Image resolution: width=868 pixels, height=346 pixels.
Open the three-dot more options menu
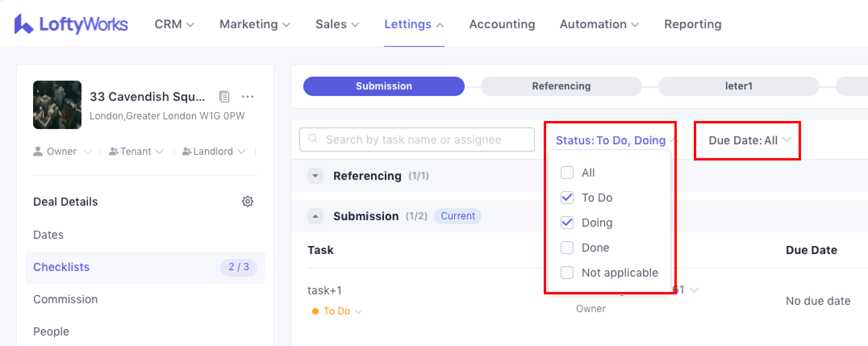coord(247,97)
